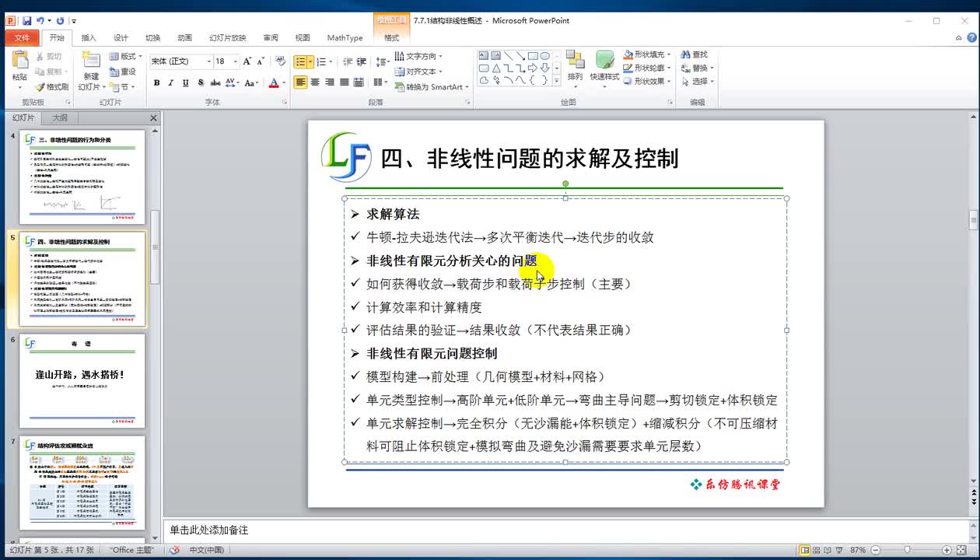The width and height of the screenshot is (980, 560).
Task: Click Decrease List Level icon
Action: (348, 61)
